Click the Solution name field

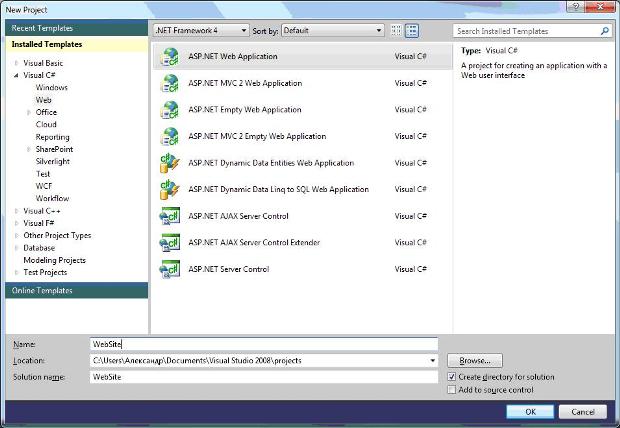point(264,377)
